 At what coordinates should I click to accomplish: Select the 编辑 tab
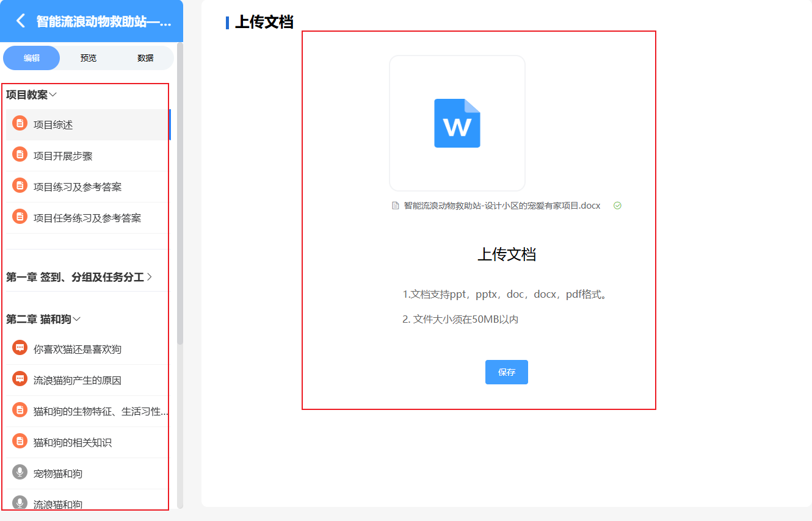tap(32, 58)
